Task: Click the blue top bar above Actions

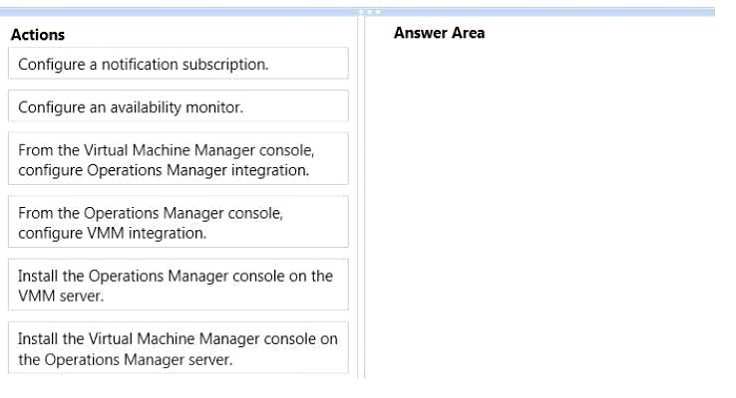Action: 178,12
